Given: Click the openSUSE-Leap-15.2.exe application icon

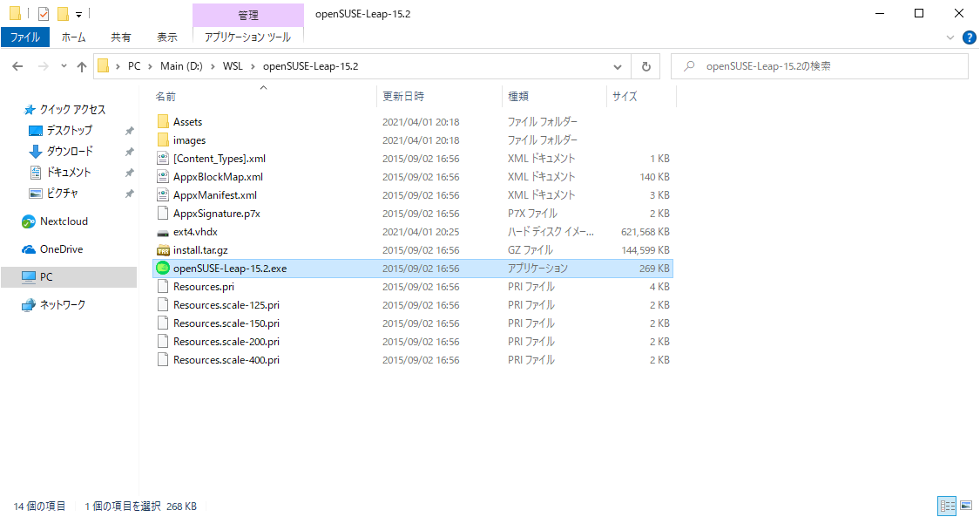Looking at the screenshot, I should point(162,269).
